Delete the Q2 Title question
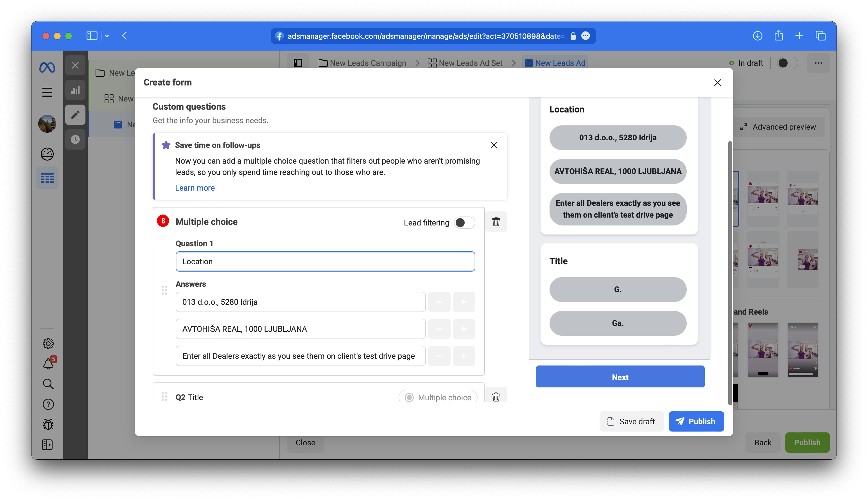The height and width of the screenshot is (501, 868). pos(496,397)
